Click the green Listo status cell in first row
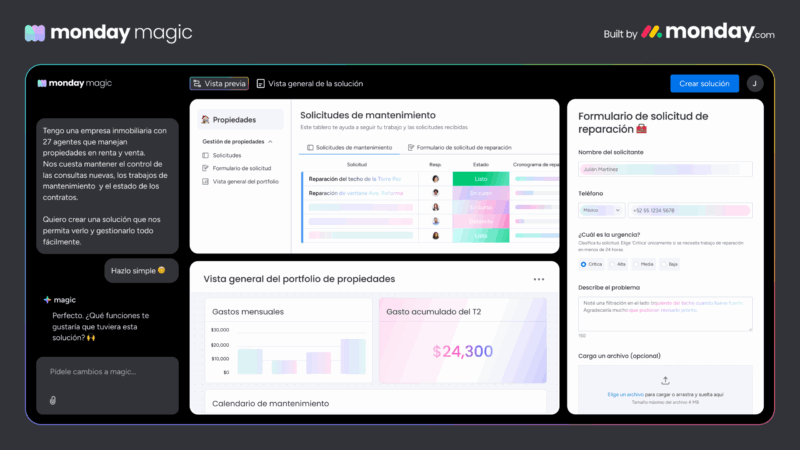 point(481,179)
